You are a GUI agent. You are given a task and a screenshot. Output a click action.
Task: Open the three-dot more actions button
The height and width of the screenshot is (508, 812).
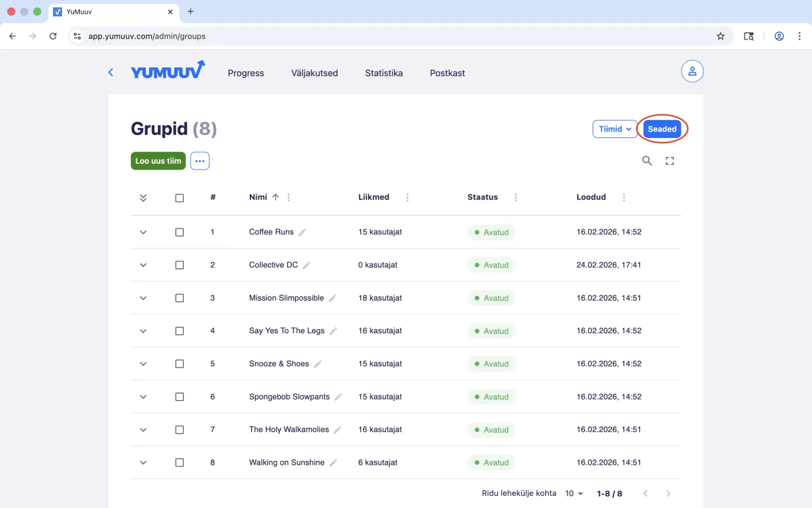click(x=200, y=161)
